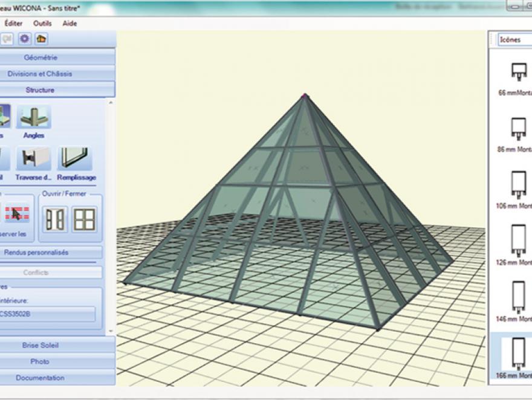Open the Icônes view dropdown
The width and height of the screenshot is (532, 400).
(514, 39)
